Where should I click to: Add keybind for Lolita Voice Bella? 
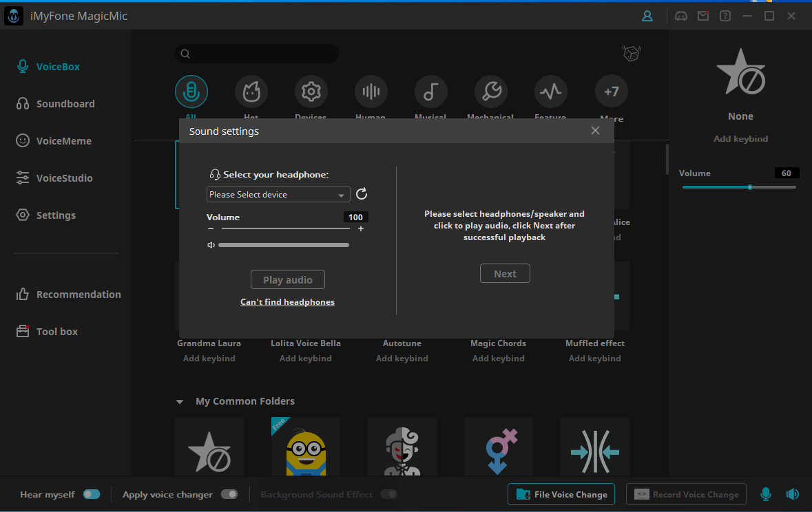click(x=306, y=359)
